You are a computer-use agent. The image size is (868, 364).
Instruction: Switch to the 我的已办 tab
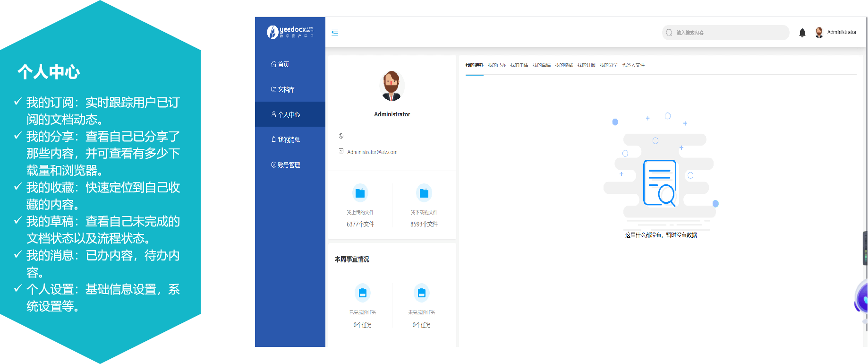pyautogui.click(x=496, y=65)
